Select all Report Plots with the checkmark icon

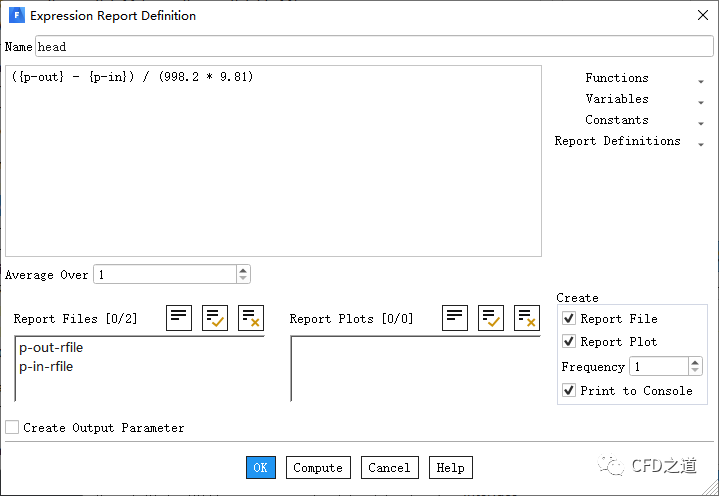click(x=491, y=318)
